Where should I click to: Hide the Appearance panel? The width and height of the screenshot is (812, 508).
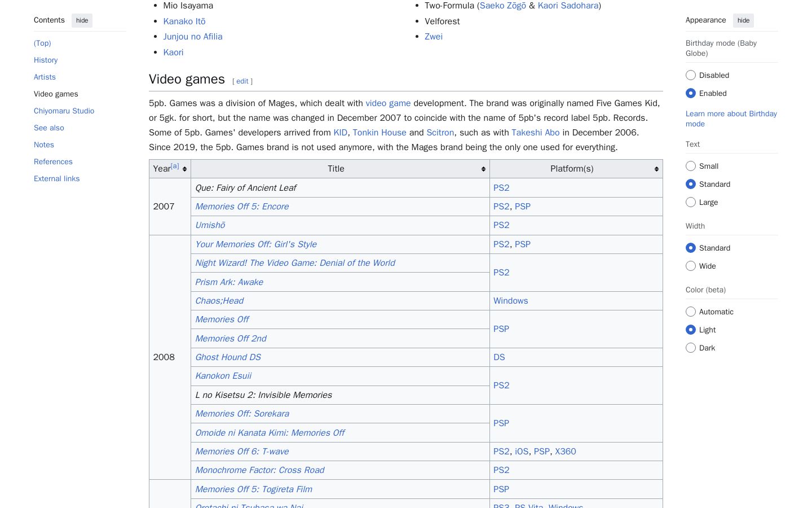pyautogui.click(x=744, y=20)
